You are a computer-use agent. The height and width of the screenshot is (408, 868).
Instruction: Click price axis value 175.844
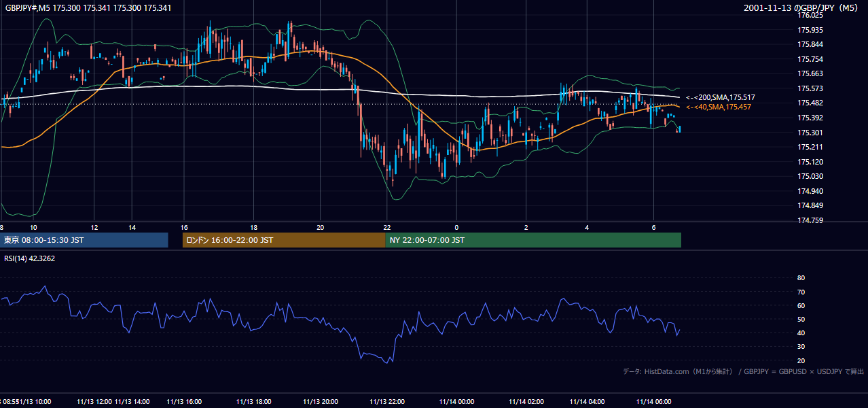[811, 44]
